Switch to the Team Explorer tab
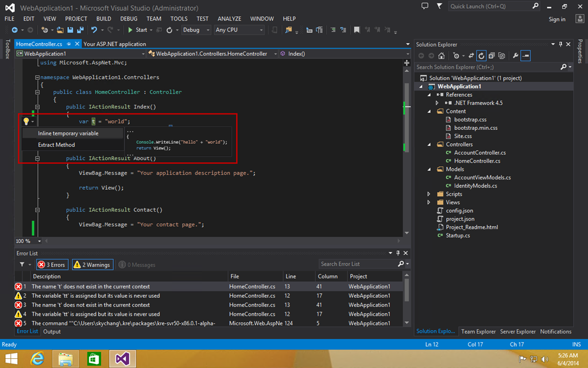588x368 pixels. coord(478,332)
